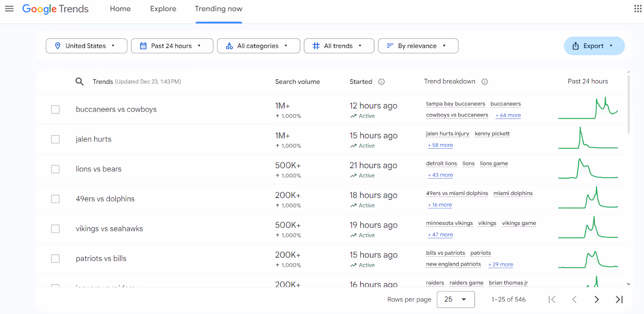Open the Past 24 hours time dropdown
The height and width of the screenshot is (314, 644).
(172, 46)
